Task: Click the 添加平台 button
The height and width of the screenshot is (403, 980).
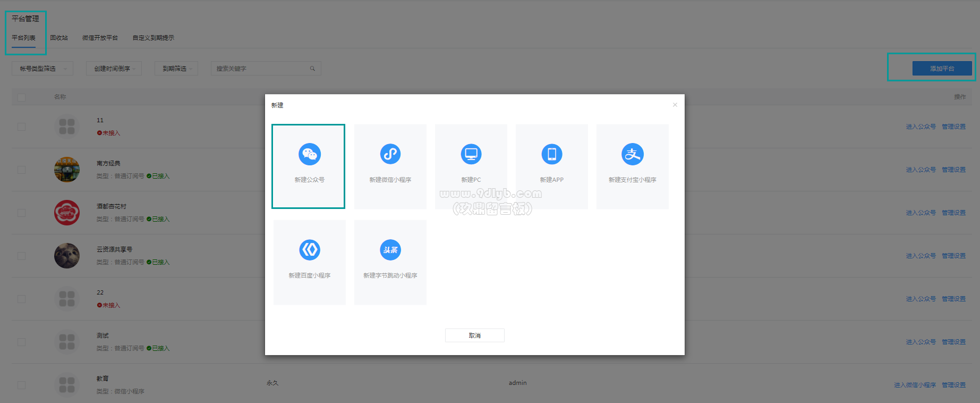Action: tap(942, 69)
